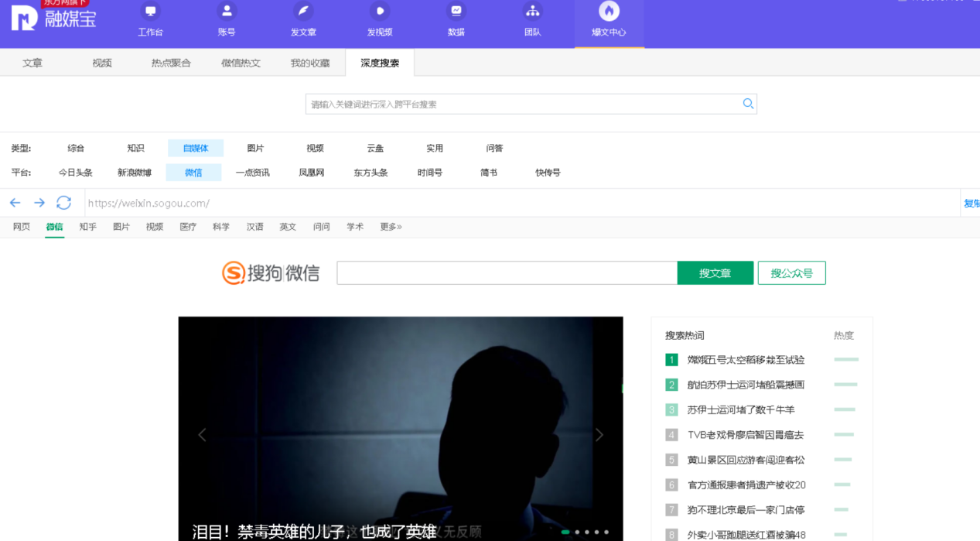The height and width of the screenshot is (541, 980).
Task: Click the magnifier search icon in keyword box
Action: 748,104
